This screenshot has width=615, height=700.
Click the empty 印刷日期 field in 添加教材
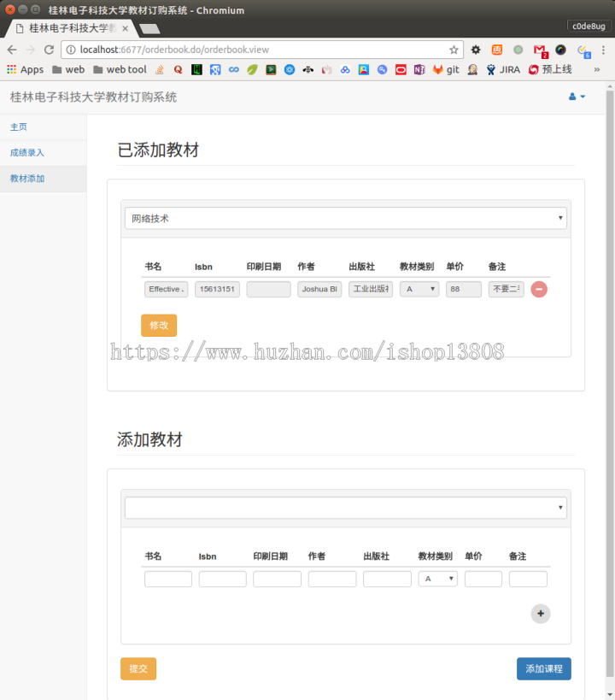[x=277, y=579]
